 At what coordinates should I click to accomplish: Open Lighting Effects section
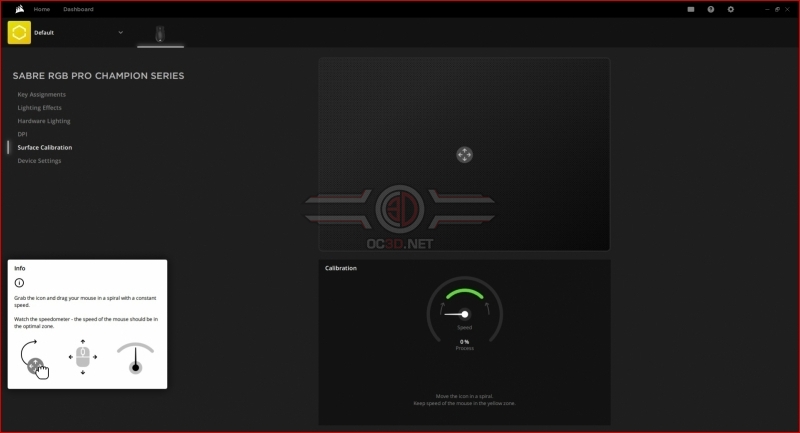tap(39, 108)
